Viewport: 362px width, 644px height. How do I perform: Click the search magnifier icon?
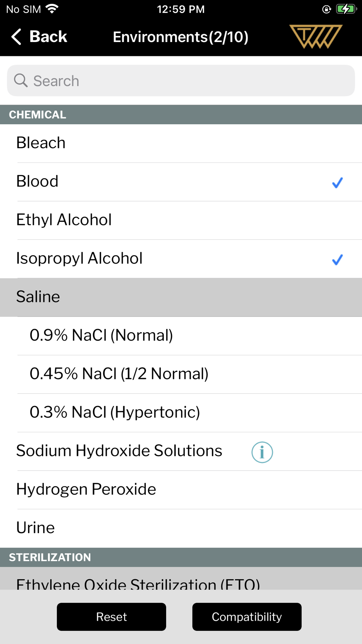click(21, 80)
